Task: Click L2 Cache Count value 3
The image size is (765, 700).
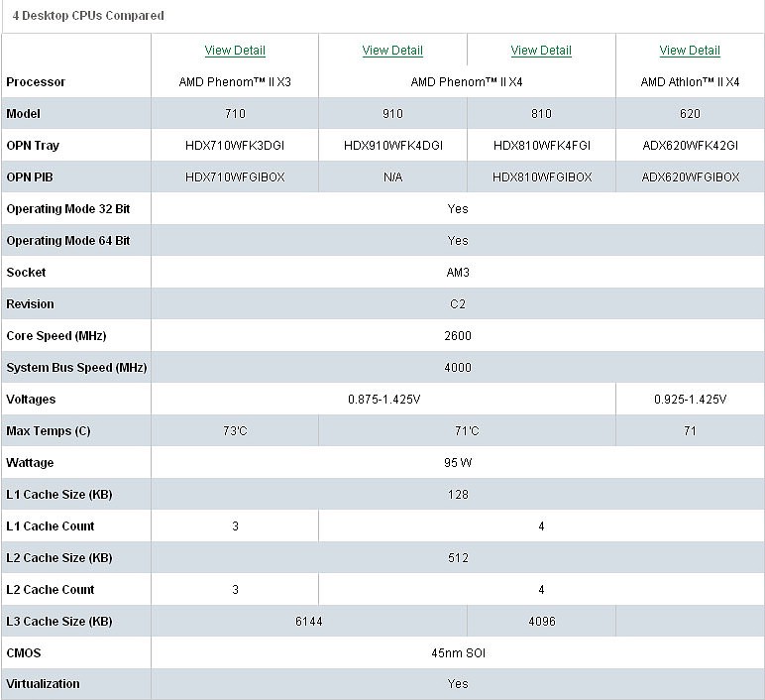Action: pyautogui.click(x=235, y=590)
